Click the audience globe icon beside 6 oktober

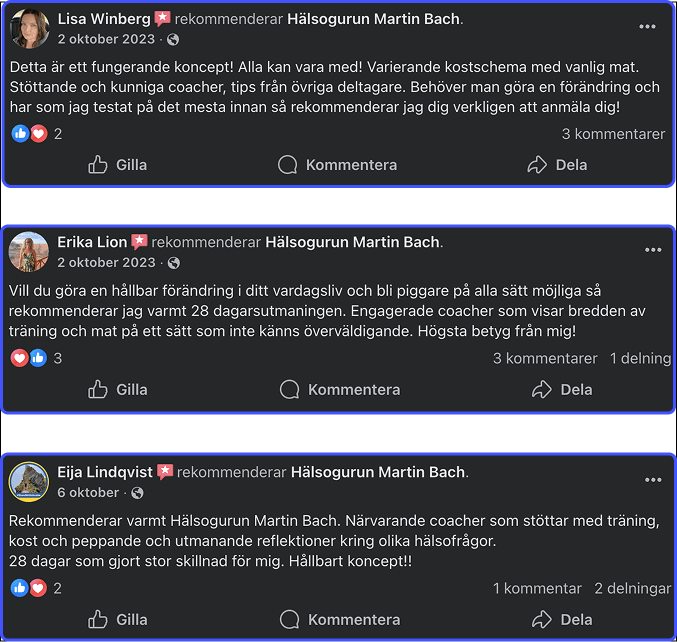pyautogui.click(x=137, y=493)
